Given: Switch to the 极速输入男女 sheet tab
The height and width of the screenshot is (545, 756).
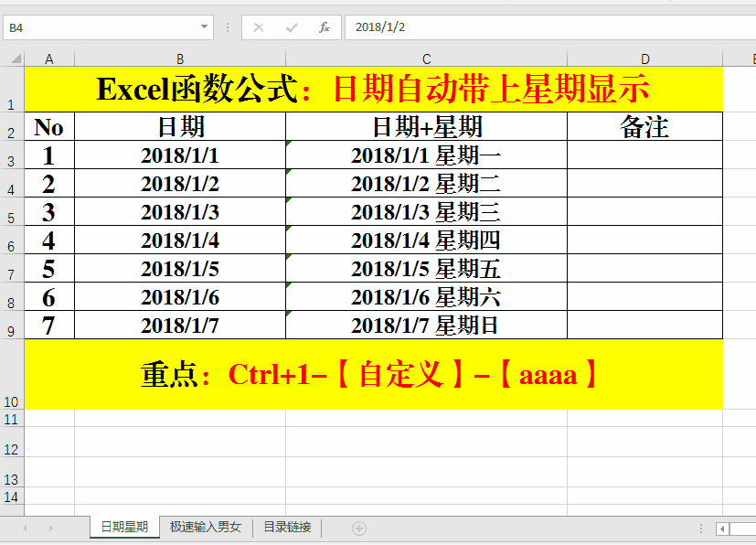Looking at the screenshot, I should click(x=206, y=527).
